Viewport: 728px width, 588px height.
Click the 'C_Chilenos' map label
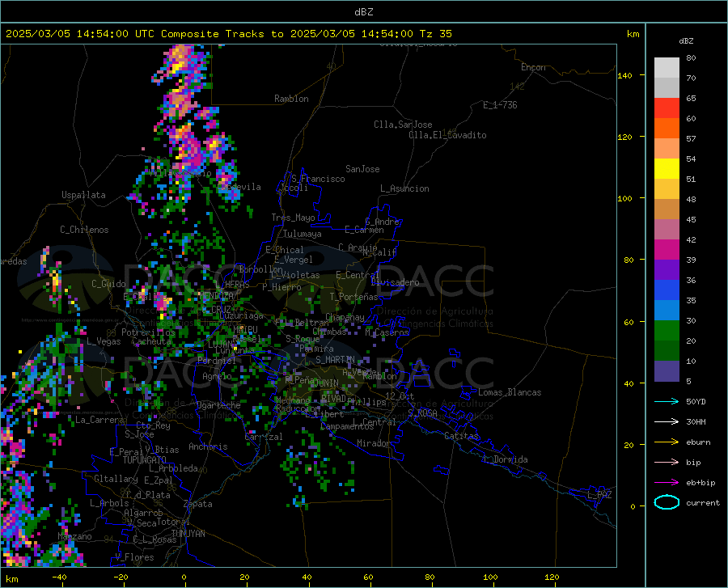pyautogui.click(x=84, y=230)
